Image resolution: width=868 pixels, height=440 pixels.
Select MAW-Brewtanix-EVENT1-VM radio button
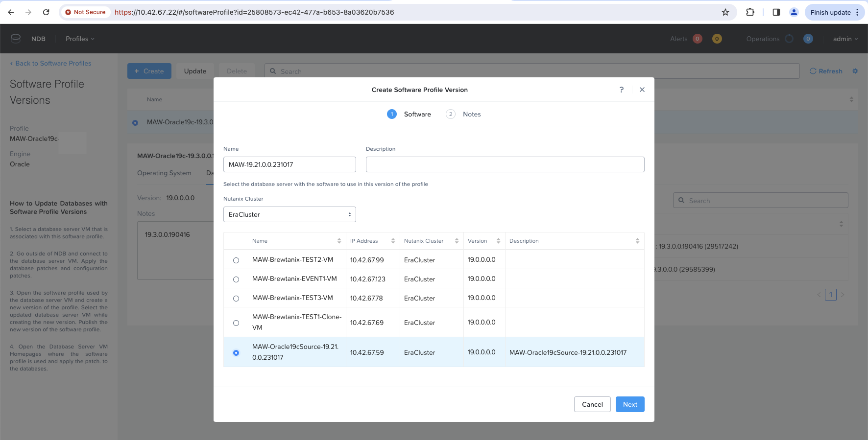coord(236,279)
